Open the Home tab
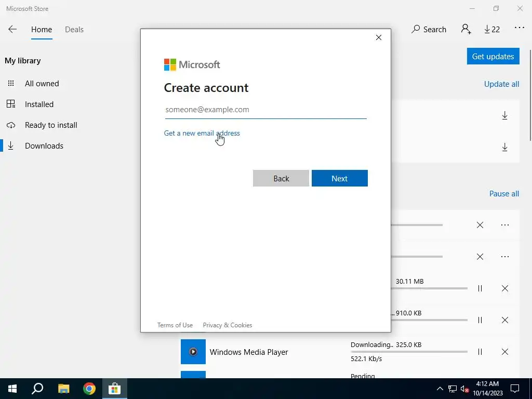 [42, 30]
